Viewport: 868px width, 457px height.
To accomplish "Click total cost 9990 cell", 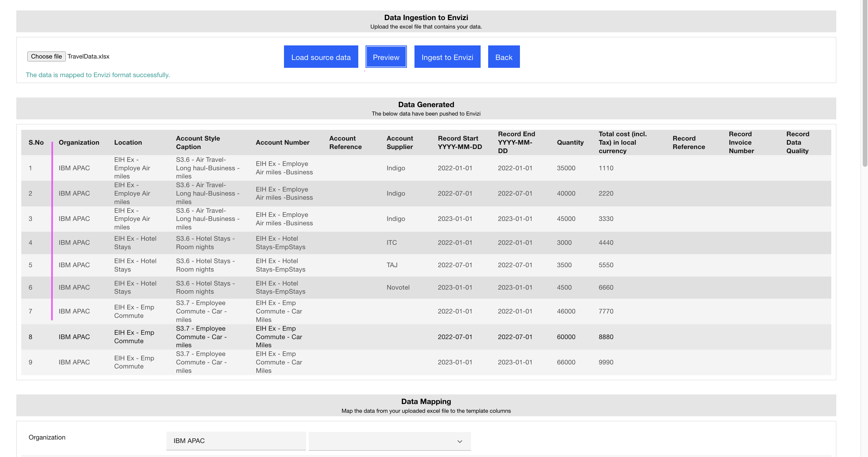I will 606,362.
